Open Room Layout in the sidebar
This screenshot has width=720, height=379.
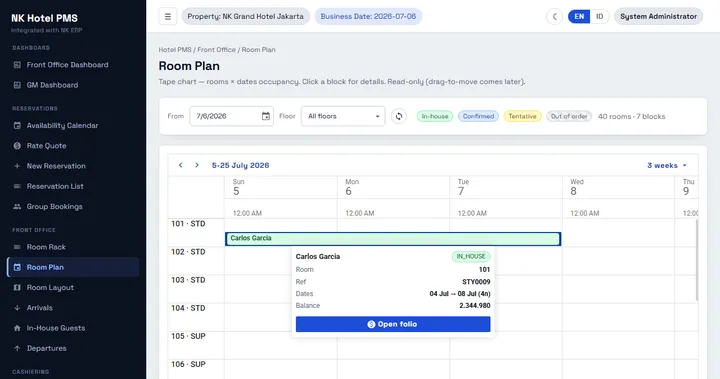point(73,287)
